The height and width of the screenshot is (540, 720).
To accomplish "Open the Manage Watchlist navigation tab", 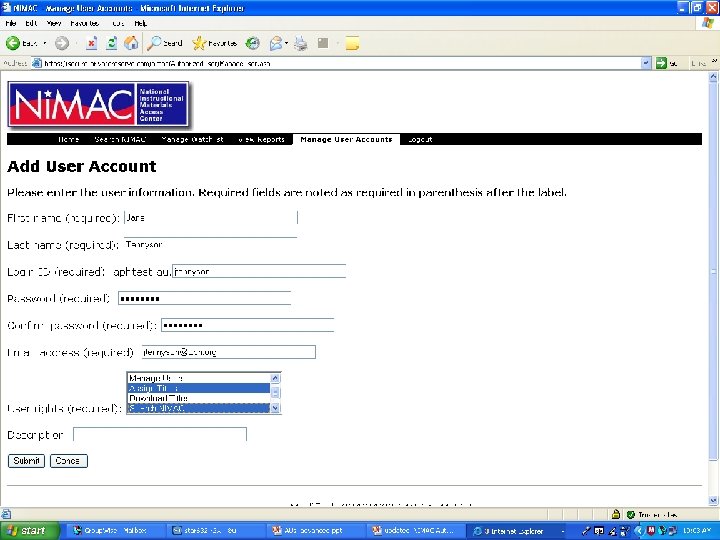I will click(192, 139).
